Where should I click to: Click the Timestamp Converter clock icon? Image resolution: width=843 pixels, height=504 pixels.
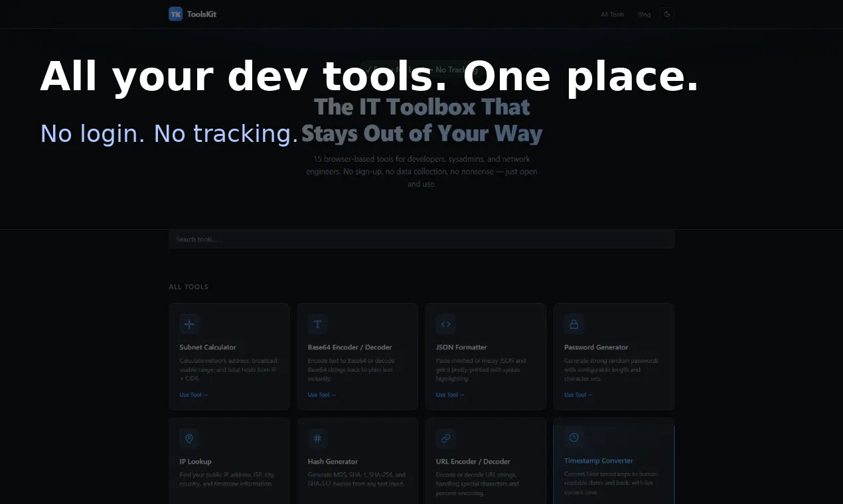(x=574, y=438)
